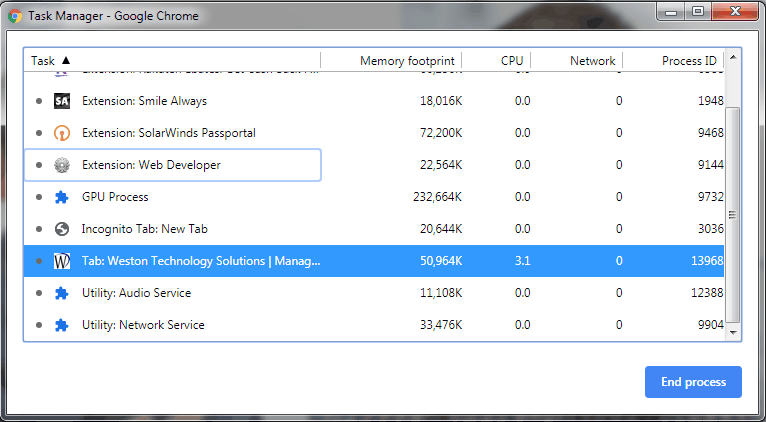Sort by CPU column header

(x=496, y=61)
